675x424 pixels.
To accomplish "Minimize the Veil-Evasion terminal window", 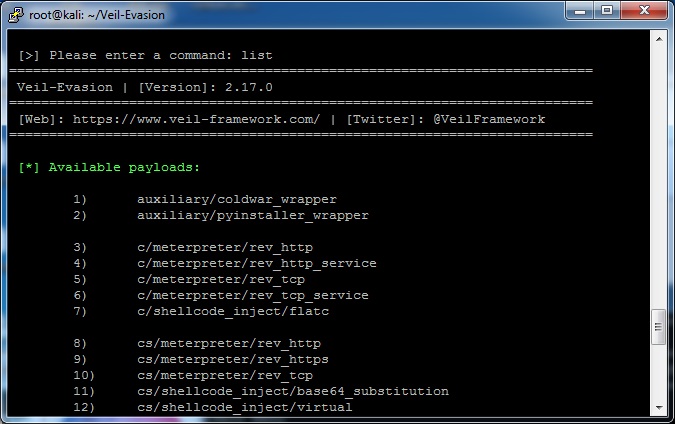I will (579, 10).
